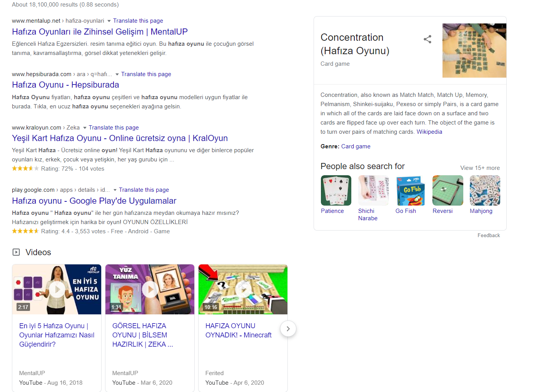This screenshot has width=536, height=392.
Task: Send Feedback on the knowledge panel
Action: coord(489,236)
